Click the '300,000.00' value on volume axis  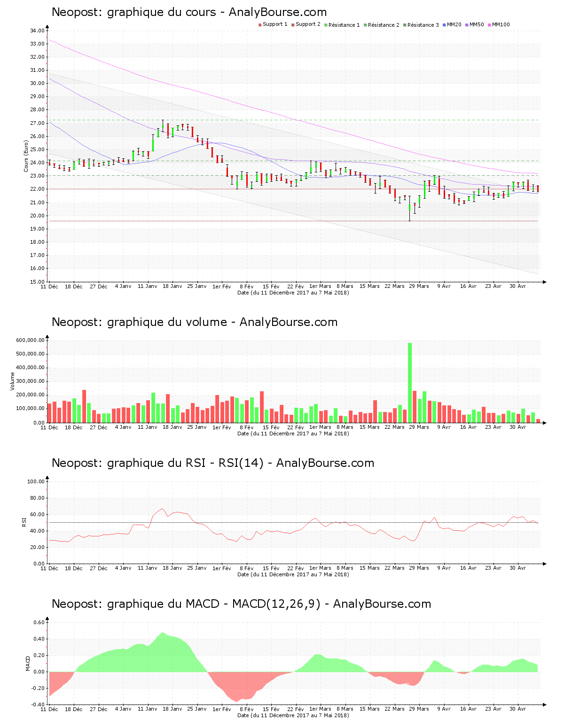pos(30,381)
